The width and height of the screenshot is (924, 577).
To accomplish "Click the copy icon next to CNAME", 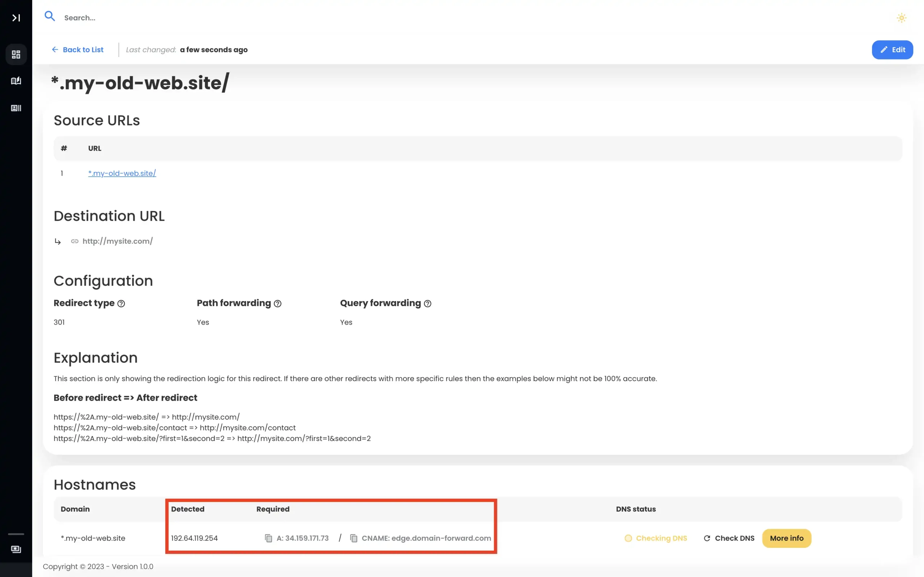I will (x=353, y=538).
